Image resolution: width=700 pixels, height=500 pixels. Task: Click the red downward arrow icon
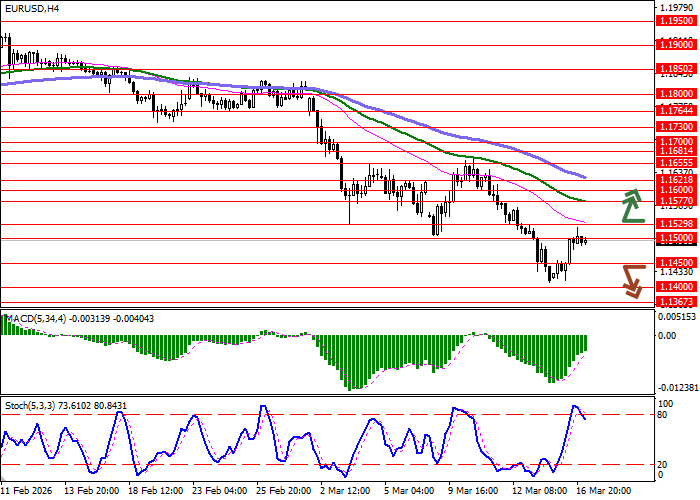(631, 280)
